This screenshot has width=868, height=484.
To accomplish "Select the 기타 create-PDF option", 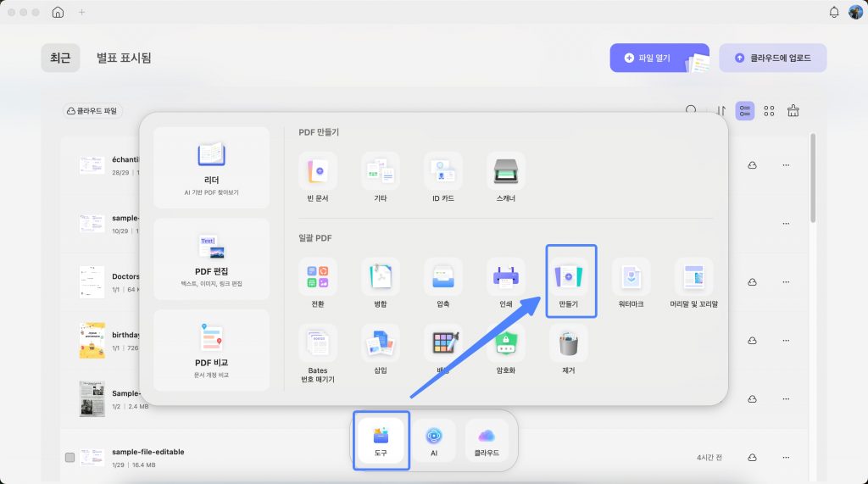I will (x=381, y=178).
